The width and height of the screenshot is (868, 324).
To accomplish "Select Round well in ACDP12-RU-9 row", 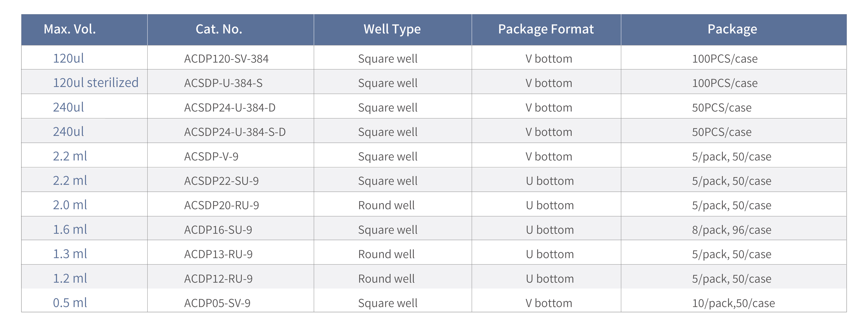I will (387, 279).
